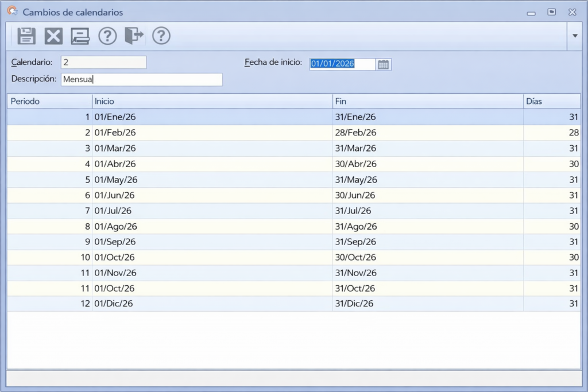Click the Save floppy disk icon
Screen dimensions: 588x392
tap(26, 36)
